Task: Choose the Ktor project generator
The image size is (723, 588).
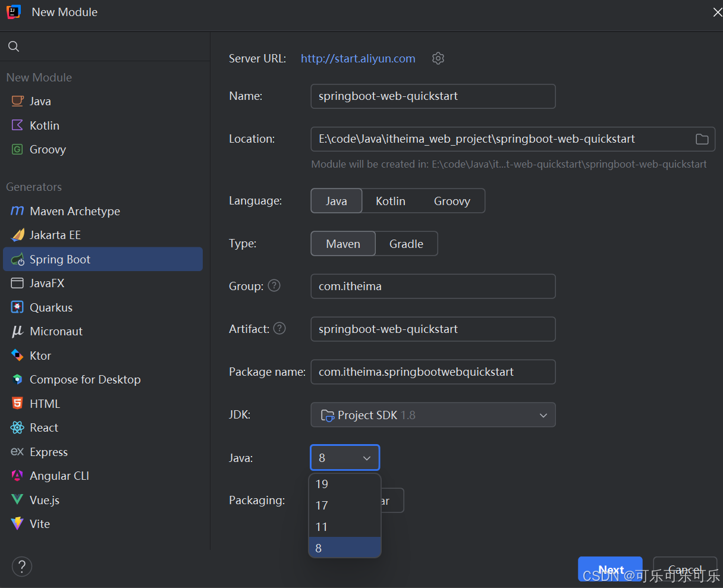Action: [39, 356]
